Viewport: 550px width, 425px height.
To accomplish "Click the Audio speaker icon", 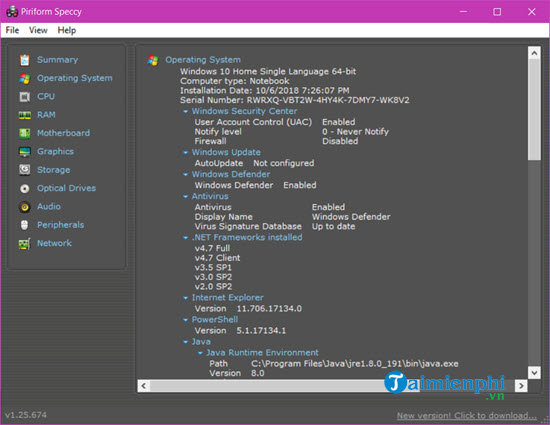I will [25, 207].
